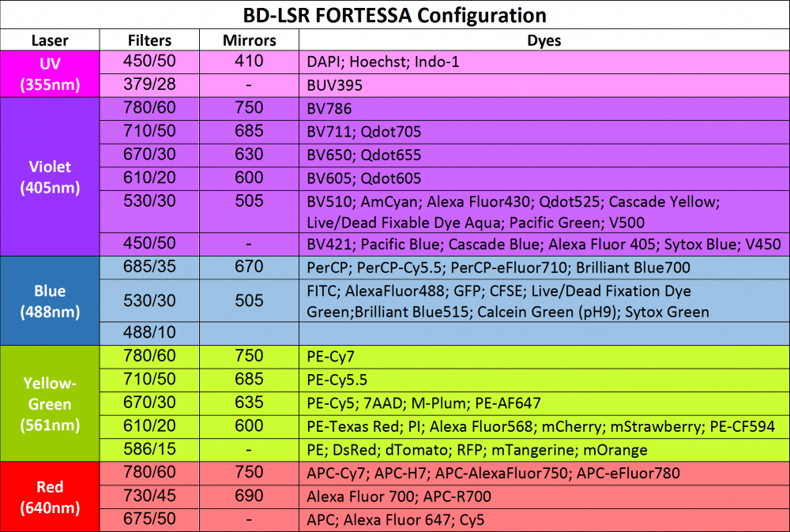Click the APC-Cy7; APC-H7 dyes cell
The image size is (790, 532).
point(544,473)
